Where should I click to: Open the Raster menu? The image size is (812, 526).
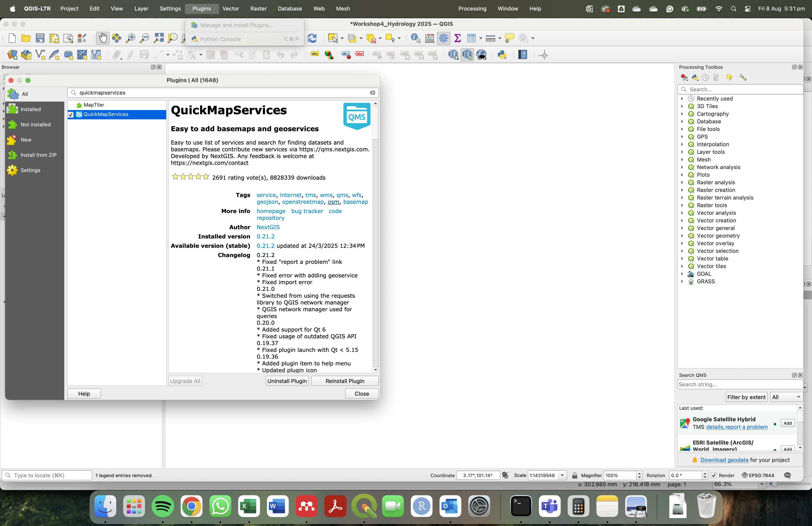pyautogui.click(x=258, y=8)
